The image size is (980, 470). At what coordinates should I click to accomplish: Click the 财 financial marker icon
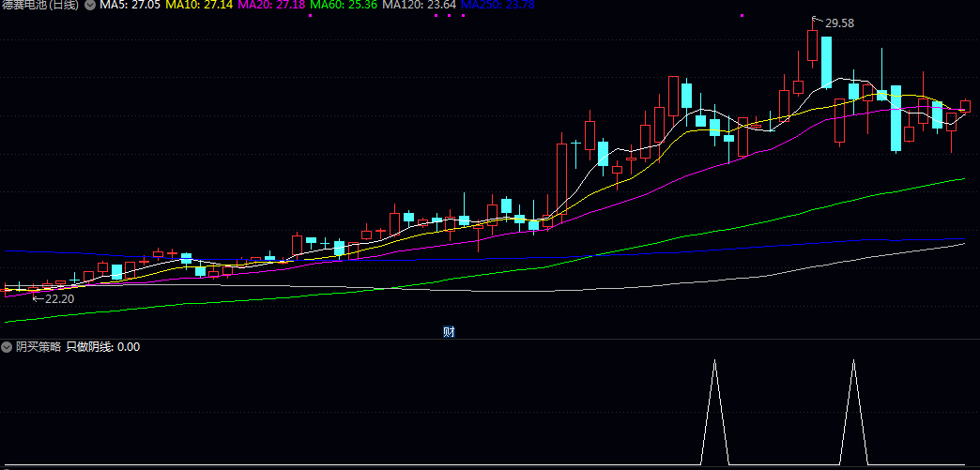pyautogui.click(x=448, y=332)
